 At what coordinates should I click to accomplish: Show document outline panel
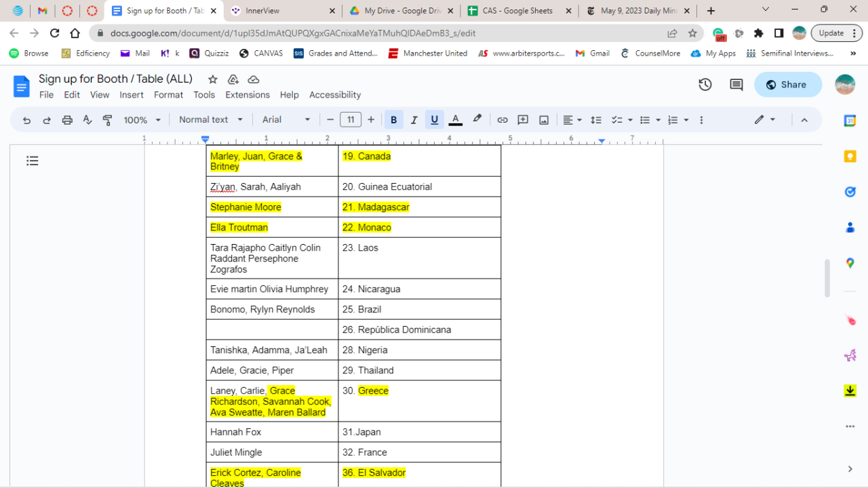[x=33, y=161]
